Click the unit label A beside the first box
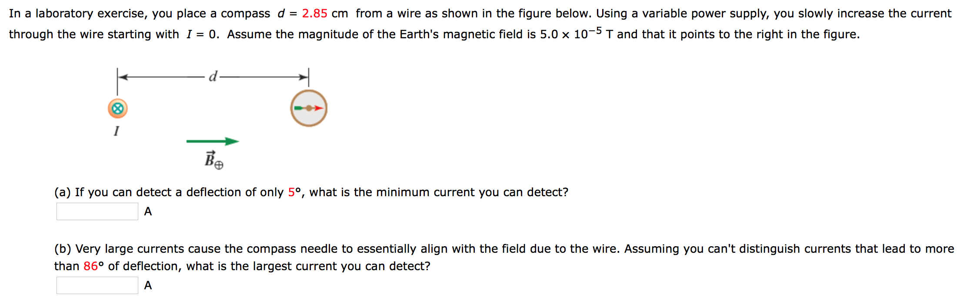 [147, 211]
